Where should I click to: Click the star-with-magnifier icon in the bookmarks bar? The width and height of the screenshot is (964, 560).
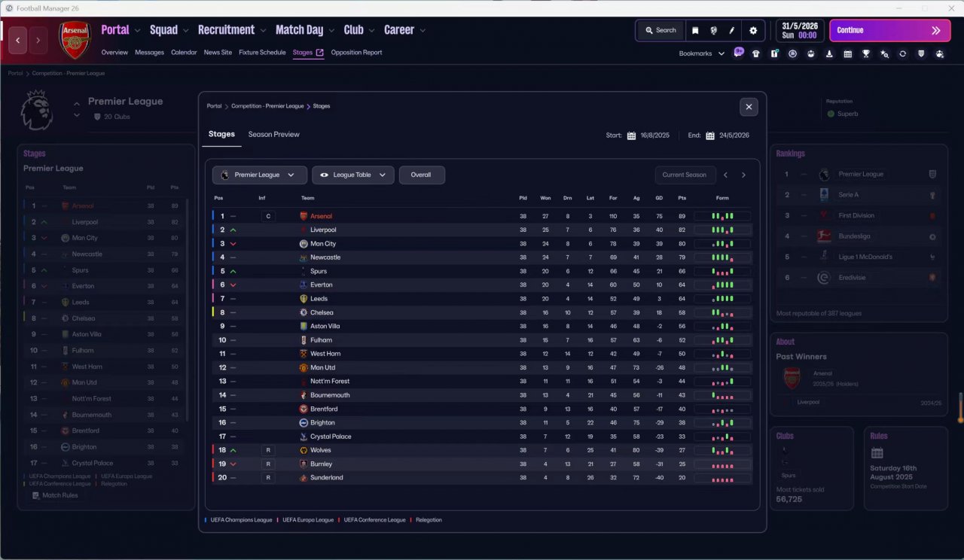[x=884, y=54]
